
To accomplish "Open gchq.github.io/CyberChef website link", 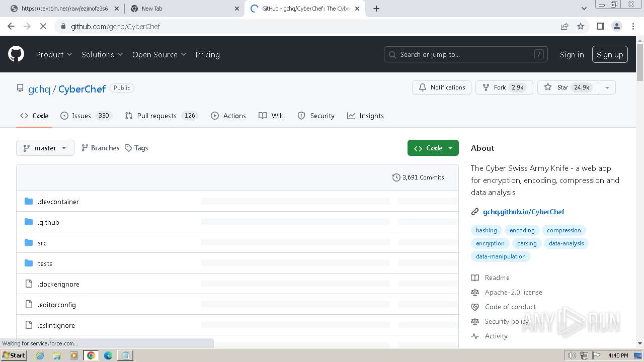I will [x=524, y=212].
